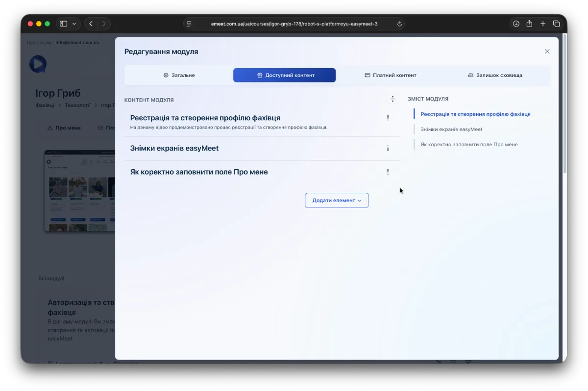588x391 pixels.
Task: Click drag handle for Як коректно заповнити поле
Action: 388,172
